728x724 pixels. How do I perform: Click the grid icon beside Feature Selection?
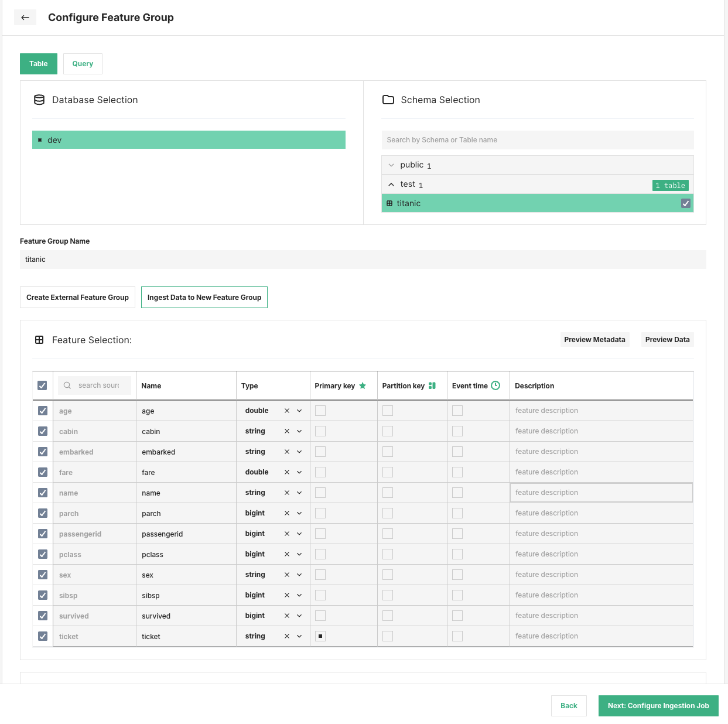[39, 340]
